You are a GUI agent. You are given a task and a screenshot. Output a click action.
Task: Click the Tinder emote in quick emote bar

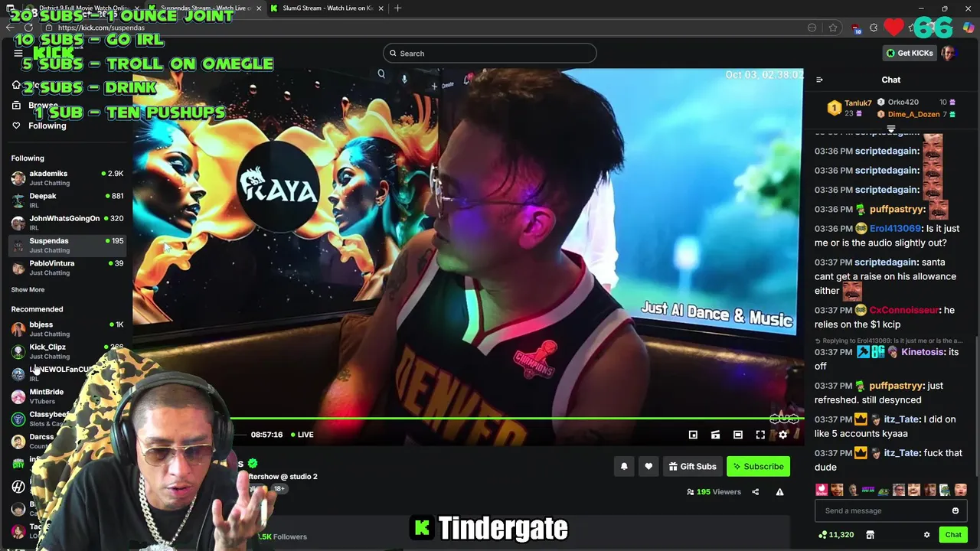822,490
